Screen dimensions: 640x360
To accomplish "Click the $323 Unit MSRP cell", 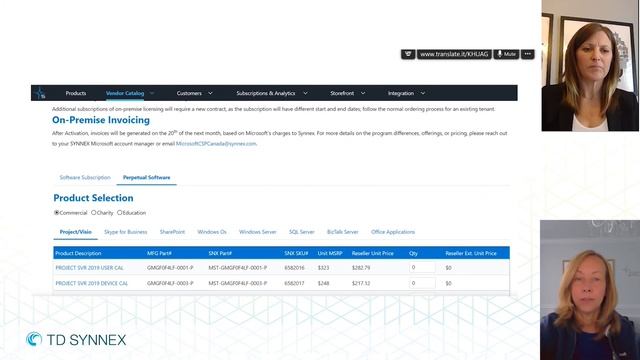I will 323,268.
